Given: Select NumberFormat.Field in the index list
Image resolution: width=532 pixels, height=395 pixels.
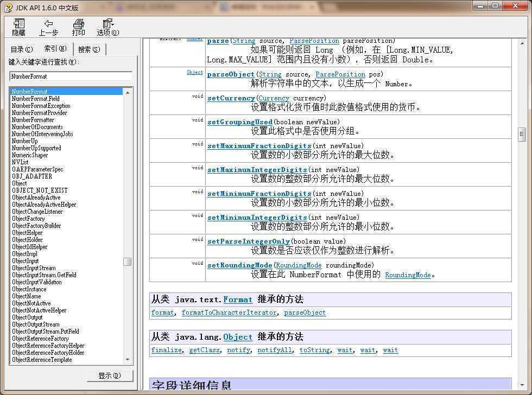Looking at the screenshot, I should [x=36, y=99].
